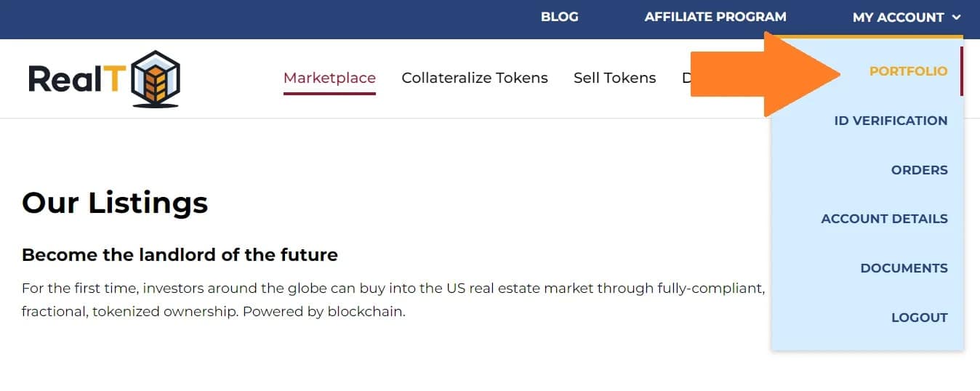The width and height of the screenshot is (980, 391).
Task: Go to the AFFILIATE PROGRAM page
Action: pos(715,17)
